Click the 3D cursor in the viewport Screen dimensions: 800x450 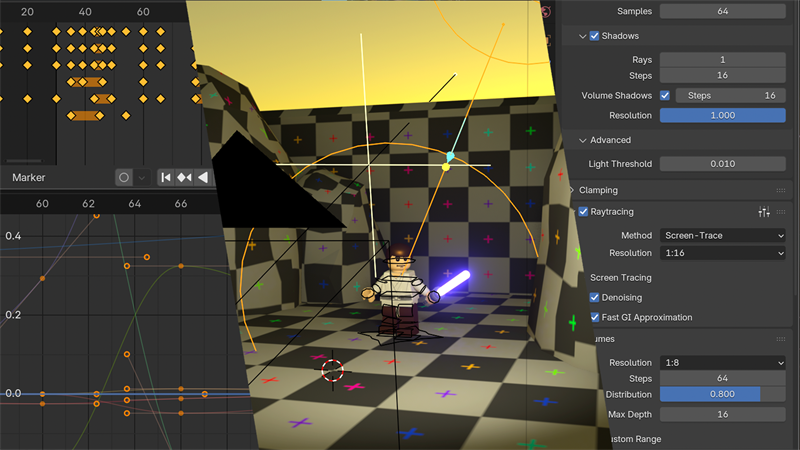(x=332, y=371)
